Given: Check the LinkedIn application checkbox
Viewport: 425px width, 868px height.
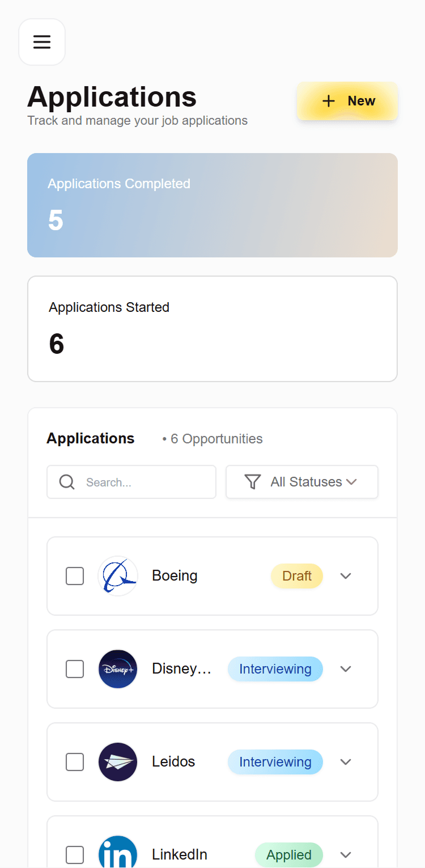Looking at the screenshot, I should point(74,854).
